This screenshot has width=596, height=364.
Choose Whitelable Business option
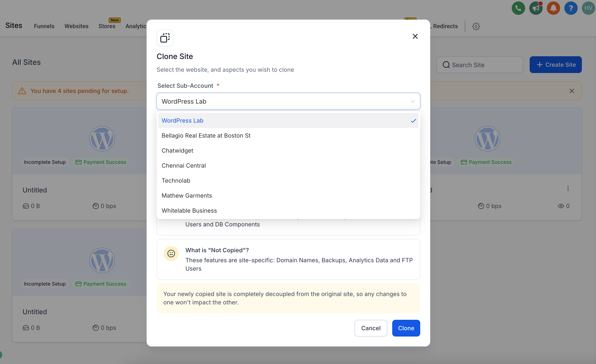[x=288, y=210]
